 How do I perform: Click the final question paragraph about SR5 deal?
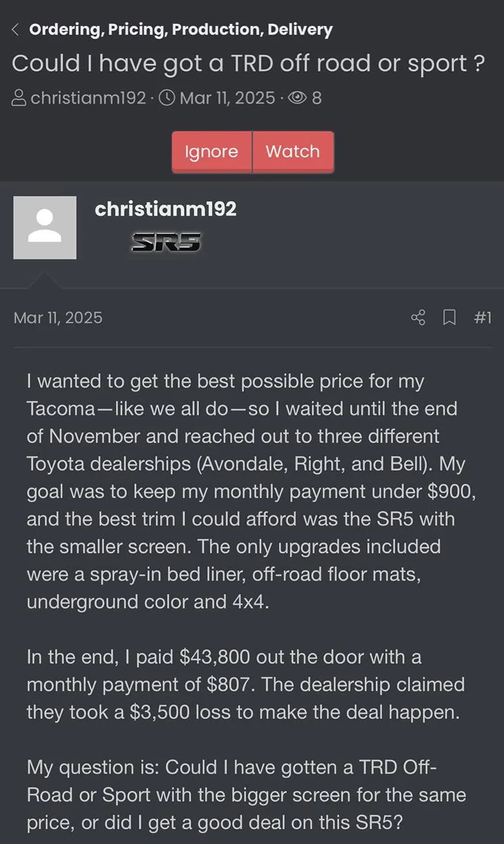coord(246,795)
